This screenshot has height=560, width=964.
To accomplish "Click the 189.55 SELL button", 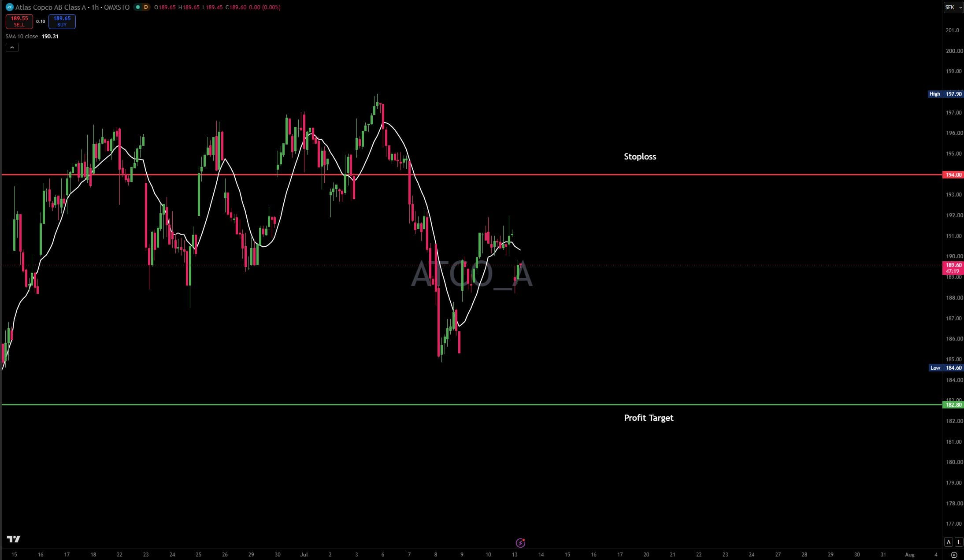I will pos(19,21).
